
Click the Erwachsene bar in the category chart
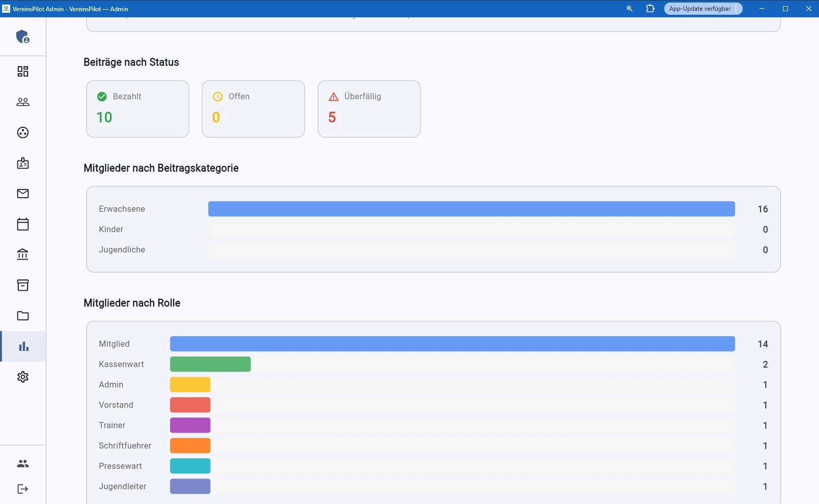pos(470,209)
